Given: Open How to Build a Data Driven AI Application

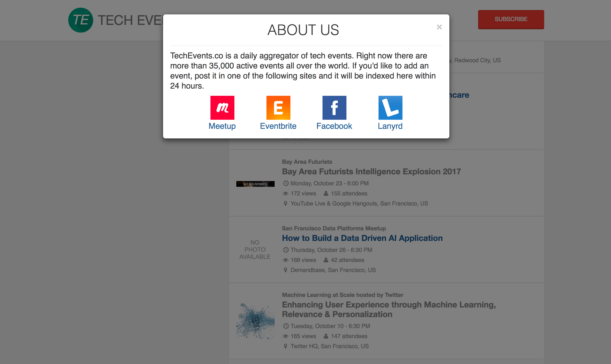Looking at the screenshot, I should tap(362, 238).
